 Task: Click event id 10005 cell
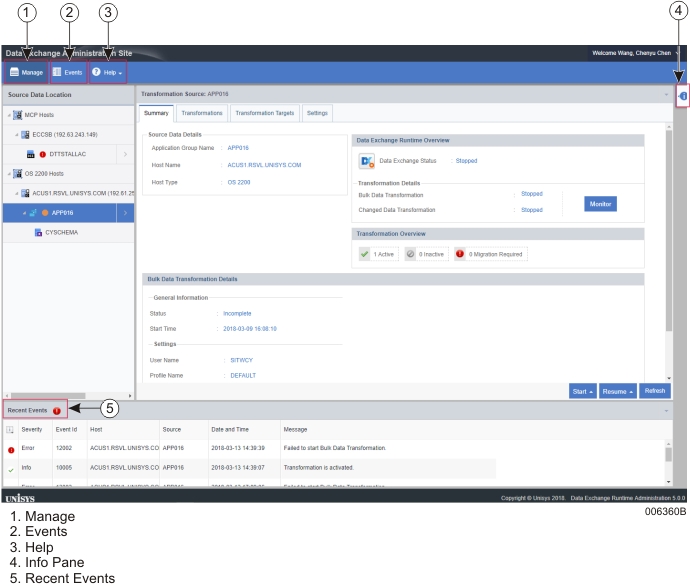pos(64,467)
